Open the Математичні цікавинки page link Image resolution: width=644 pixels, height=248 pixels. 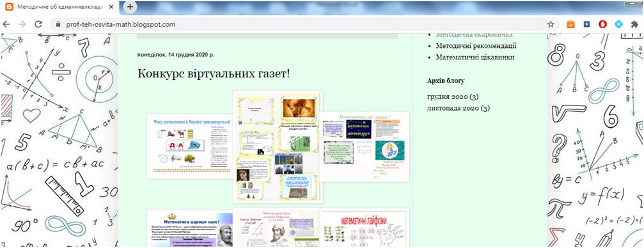[475, 57]
